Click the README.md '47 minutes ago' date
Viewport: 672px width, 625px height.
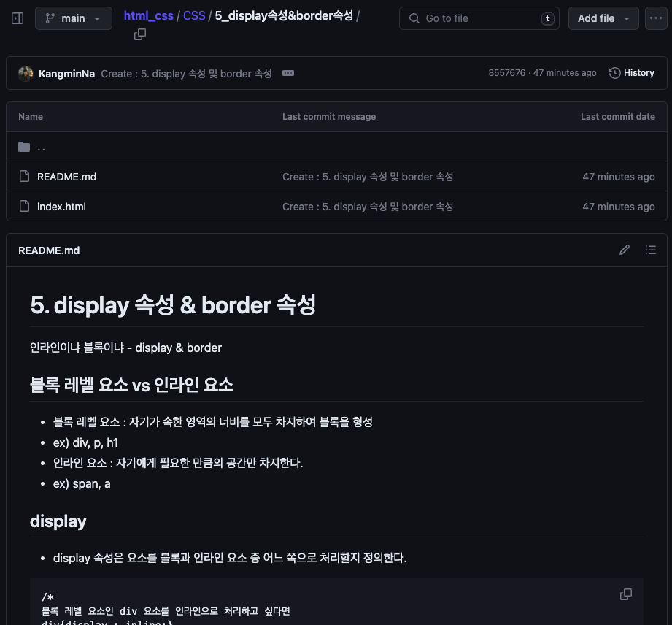(619, 177)
